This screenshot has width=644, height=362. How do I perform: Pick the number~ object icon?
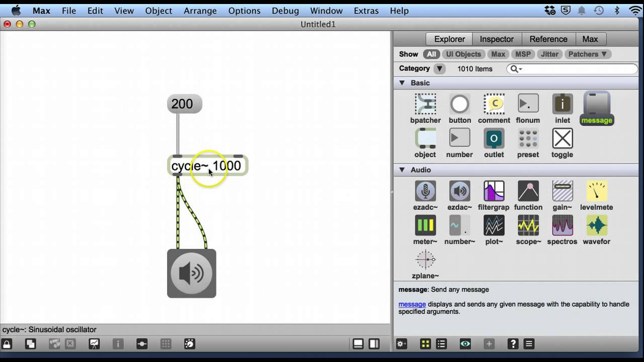coord(459,225)
